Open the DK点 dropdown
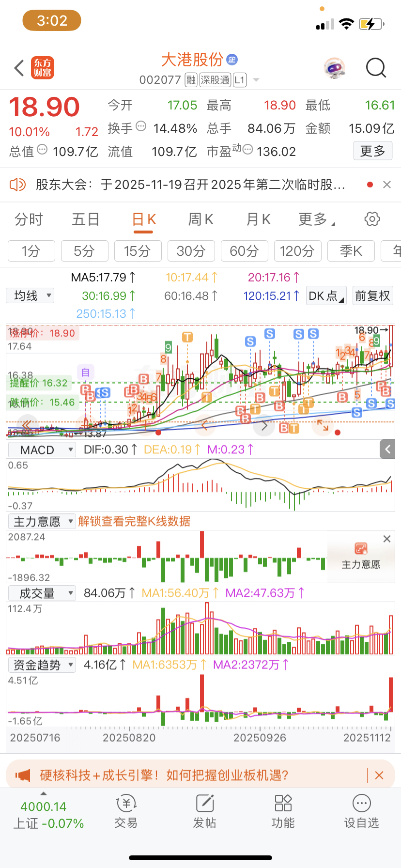The image size is (401, 868). point(326,295)
